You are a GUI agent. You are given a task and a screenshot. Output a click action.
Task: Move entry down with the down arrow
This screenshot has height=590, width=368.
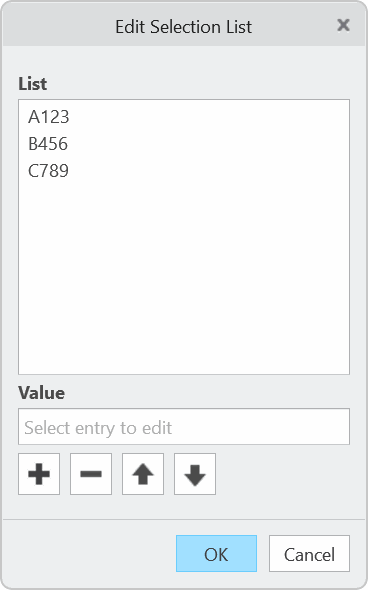point(195,474)
